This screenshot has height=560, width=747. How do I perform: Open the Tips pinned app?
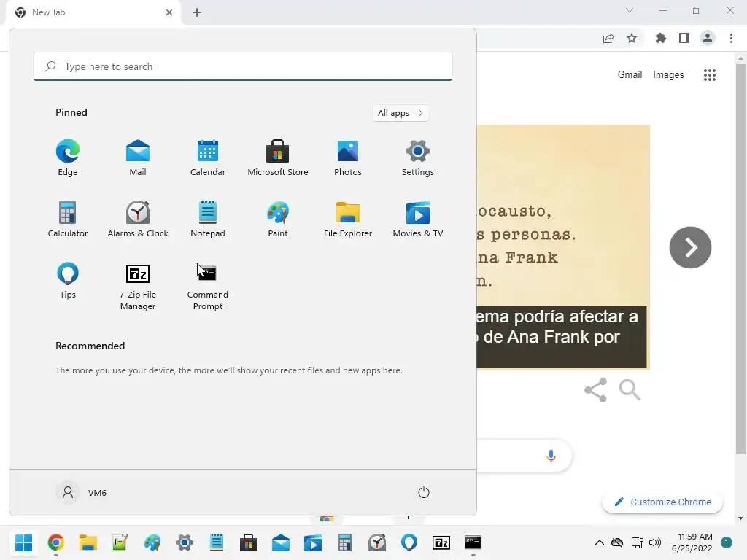[x=68, y=281]
